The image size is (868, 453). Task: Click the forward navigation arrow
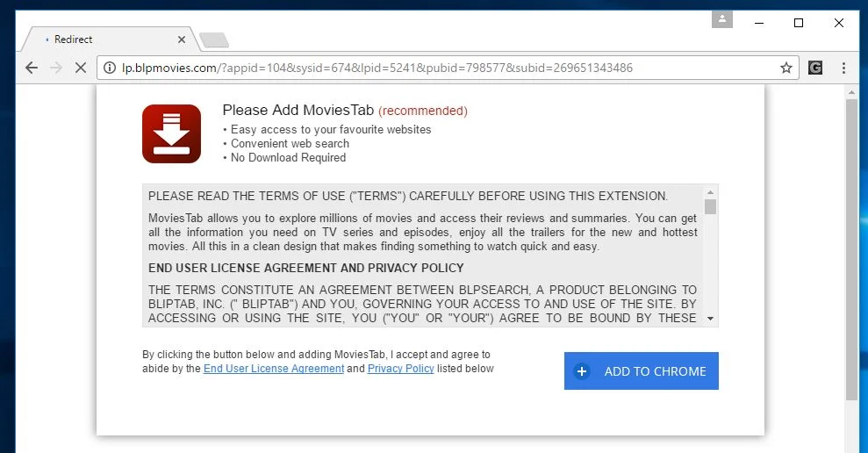pyautogui.click(x=56, y=68)
